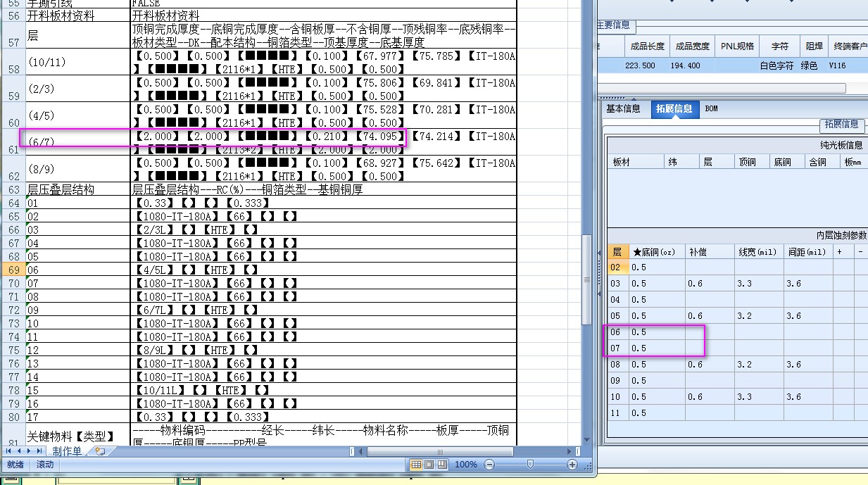The image size is (868, 485).
Task: Click next sheet navigation arrow
Action: [29, 451]
